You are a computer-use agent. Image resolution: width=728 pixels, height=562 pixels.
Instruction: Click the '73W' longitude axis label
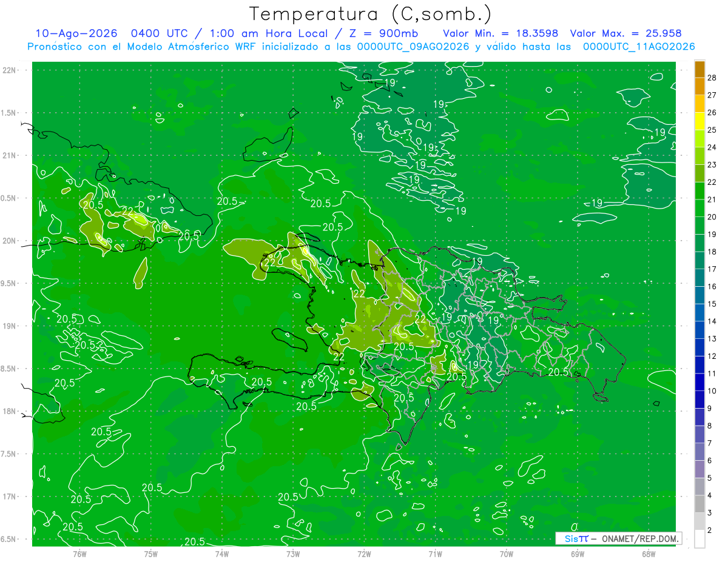coord(293,554)
